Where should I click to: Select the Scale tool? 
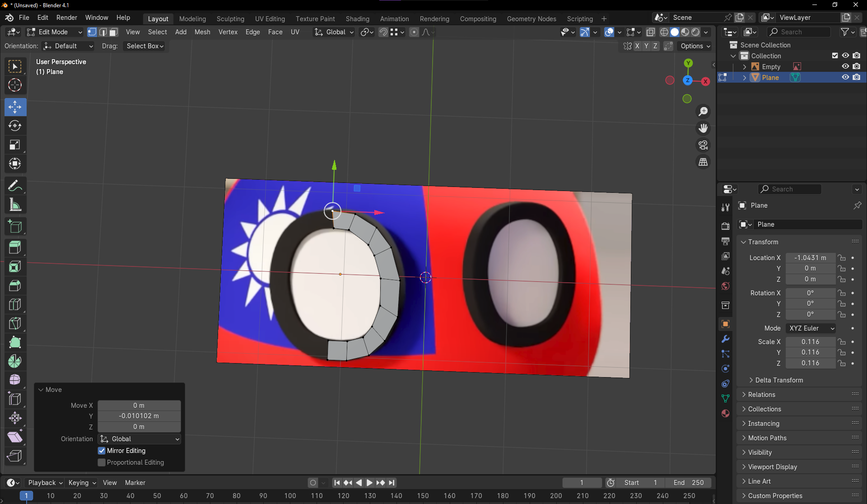click(x=15, y=145)
